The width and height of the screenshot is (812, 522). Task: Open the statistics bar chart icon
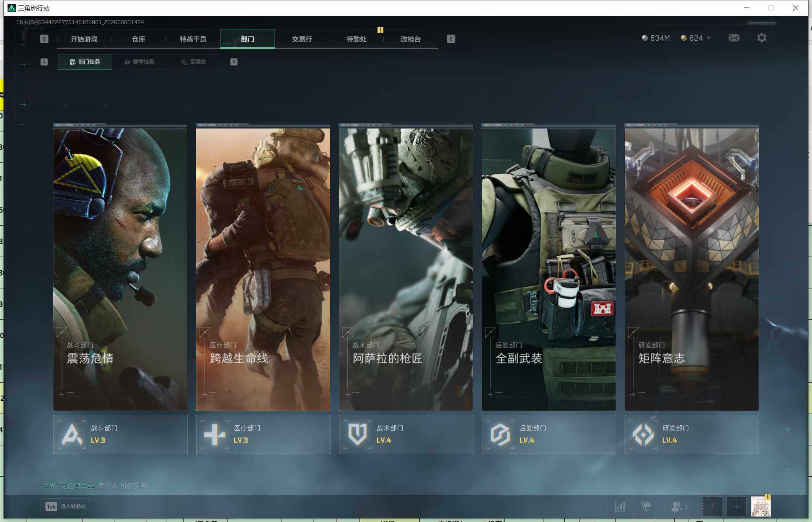tap(620, 507)
